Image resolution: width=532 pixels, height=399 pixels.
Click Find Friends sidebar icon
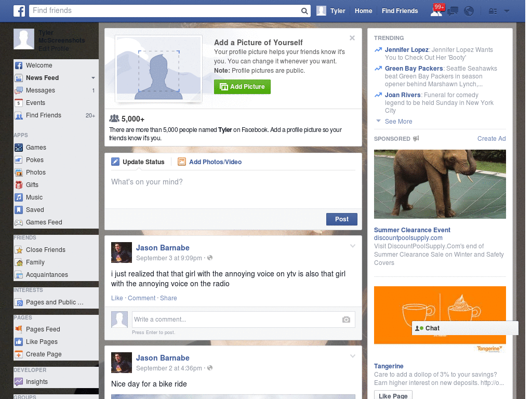pos(19,115)
